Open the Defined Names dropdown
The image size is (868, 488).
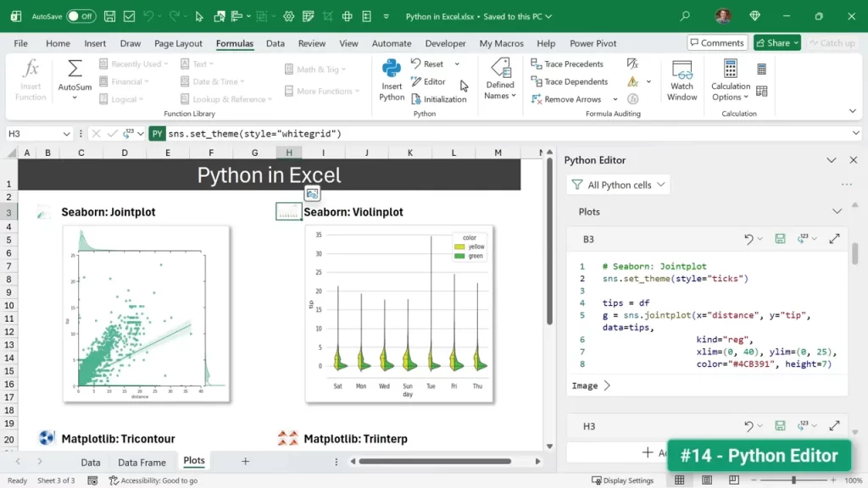click(499, 81)
